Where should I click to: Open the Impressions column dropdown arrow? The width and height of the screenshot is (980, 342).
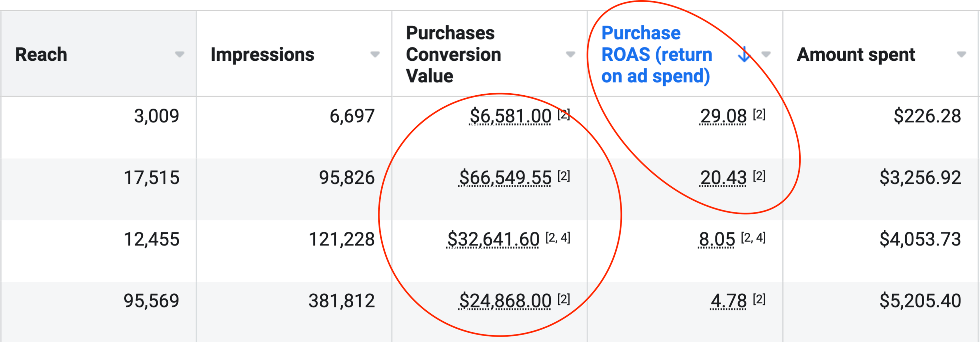point(375,54)
